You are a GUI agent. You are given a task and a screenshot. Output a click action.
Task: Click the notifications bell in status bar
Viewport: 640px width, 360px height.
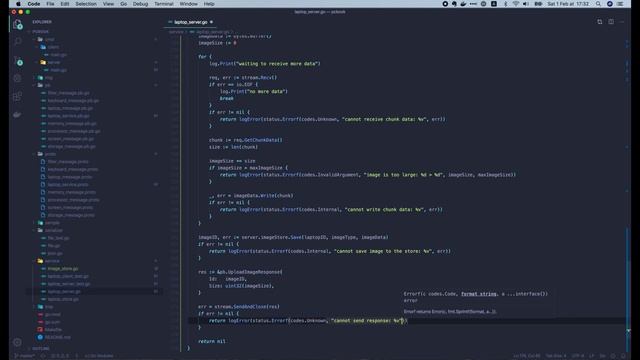[624, 356]
